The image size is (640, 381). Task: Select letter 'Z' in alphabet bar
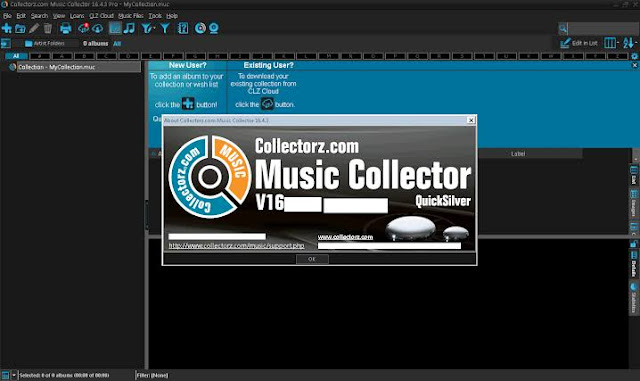click(617, 56)
